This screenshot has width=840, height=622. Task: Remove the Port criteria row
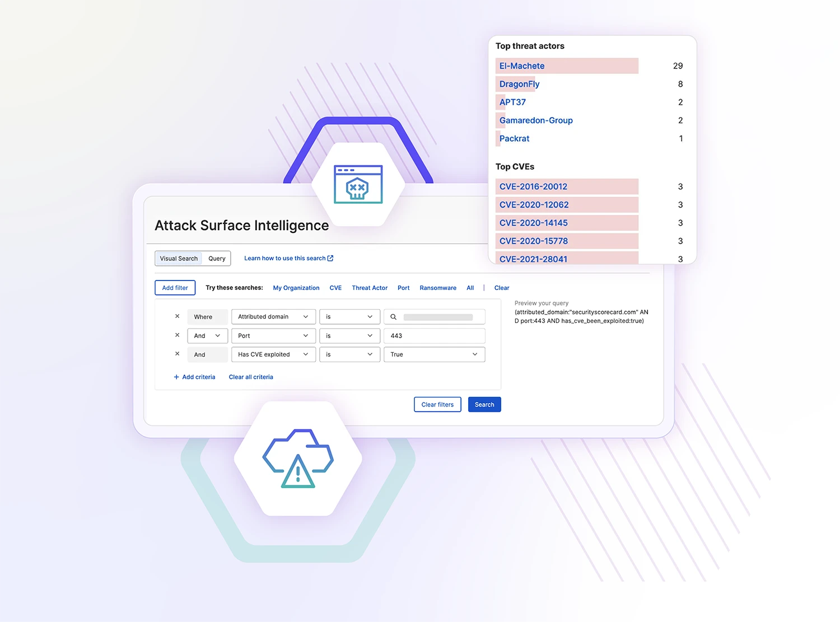pyautogui.click(x=177, y=335)
